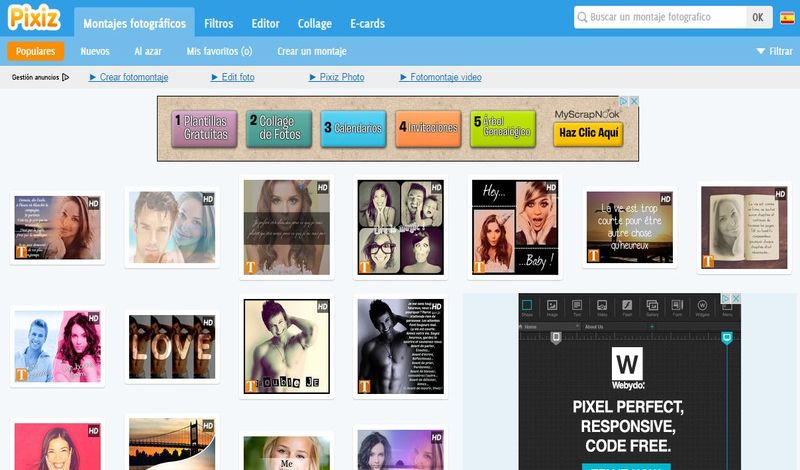Viewport: 800px width, 470px height.
Task: Click the Pixiz logo
Action: pos(34,17)
